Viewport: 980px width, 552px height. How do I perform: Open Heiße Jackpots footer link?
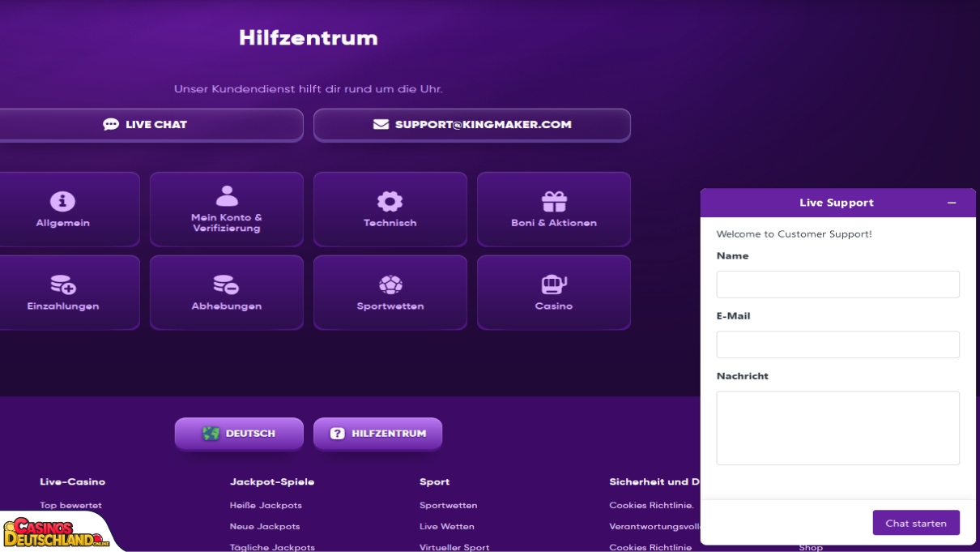(x=266, y=505)
